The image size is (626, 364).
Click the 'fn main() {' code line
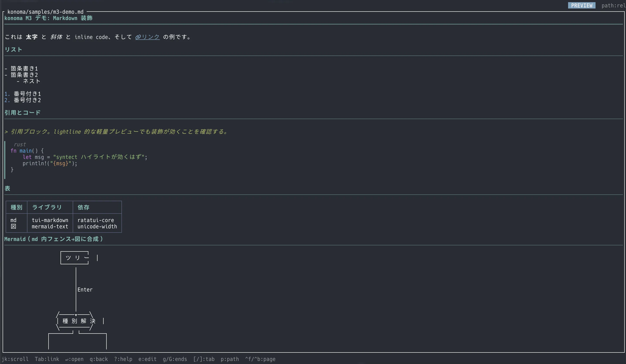(x=27, y=151)
